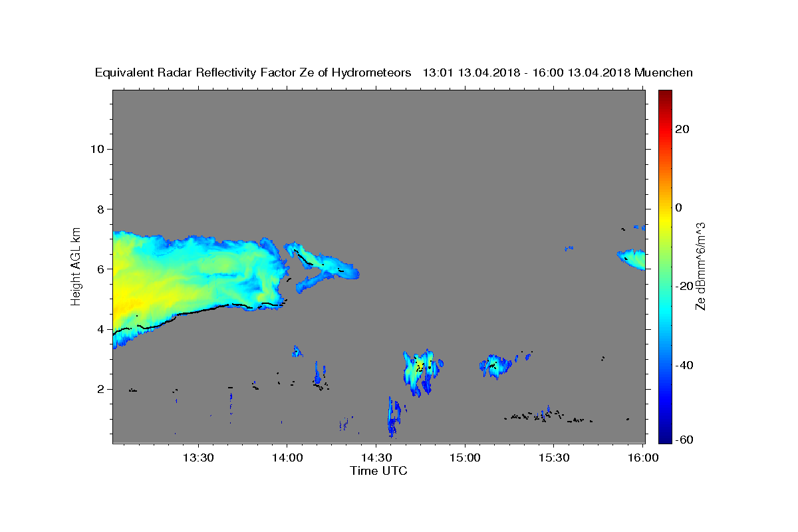The width and height of the screenshot is (798, 532).
Task: Click the '15:30' time tick label
Action: coord(554,458)
